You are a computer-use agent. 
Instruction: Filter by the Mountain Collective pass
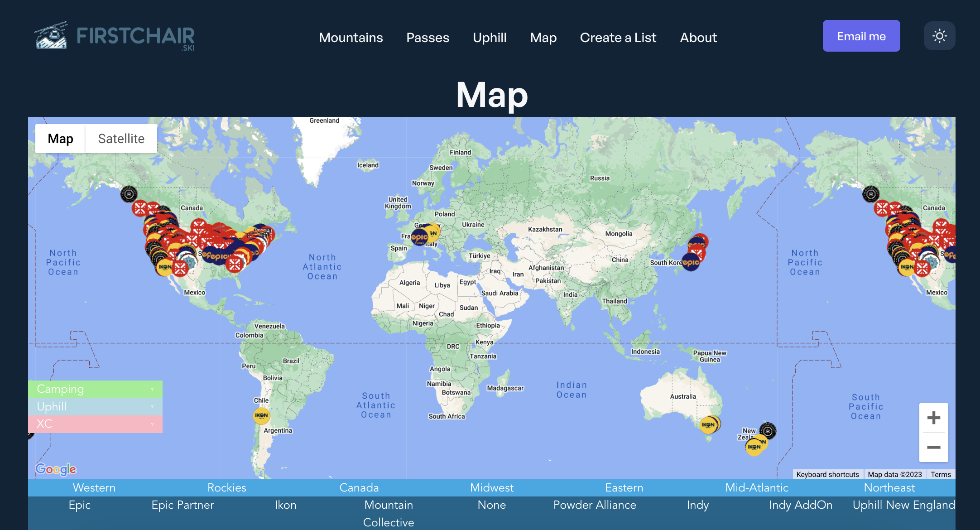[x=389, y=514]
